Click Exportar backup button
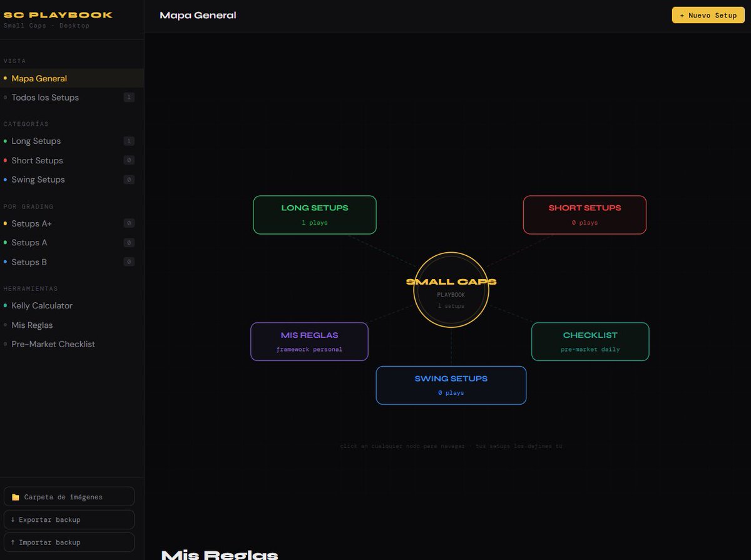 [x=69, y=519]
